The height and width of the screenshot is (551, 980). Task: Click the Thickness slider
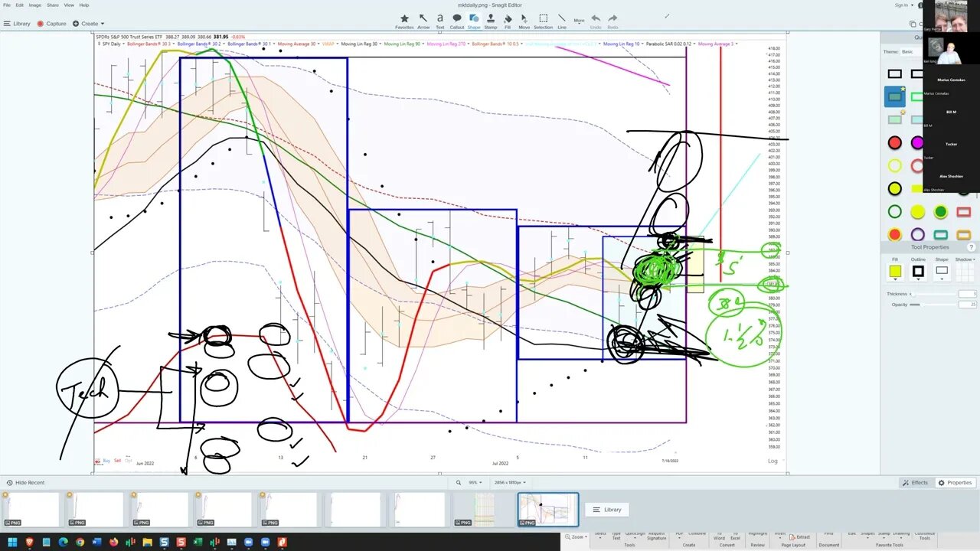932,294
